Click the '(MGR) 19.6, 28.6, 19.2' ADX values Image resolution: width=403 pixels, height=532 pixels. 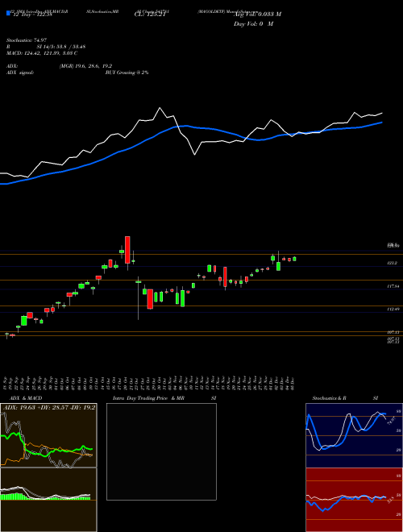pyautogui.click(x=85, y=66)
